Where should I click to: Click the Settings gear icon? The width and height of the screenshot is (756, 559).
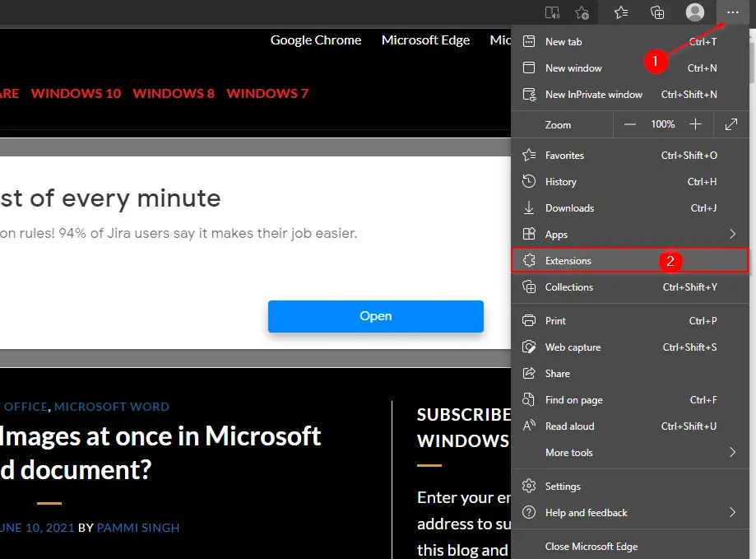529,487
